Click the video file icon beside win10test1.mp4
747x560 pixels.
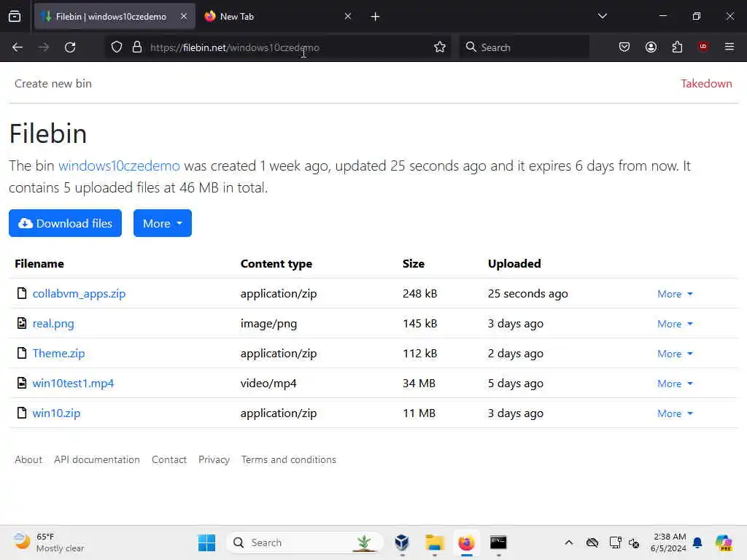(x=21, y=383)
